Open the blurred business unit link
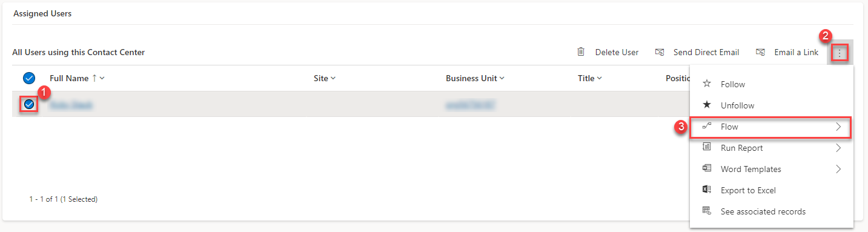This screenshot has width=868, height=232. point(470,105)
